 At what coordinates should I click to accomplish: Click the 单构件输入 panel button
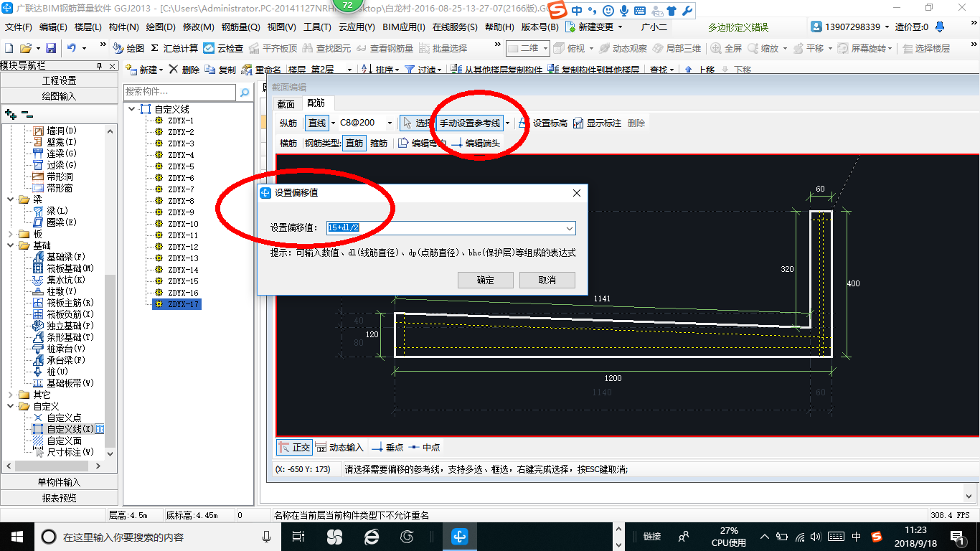click(59, 482)
